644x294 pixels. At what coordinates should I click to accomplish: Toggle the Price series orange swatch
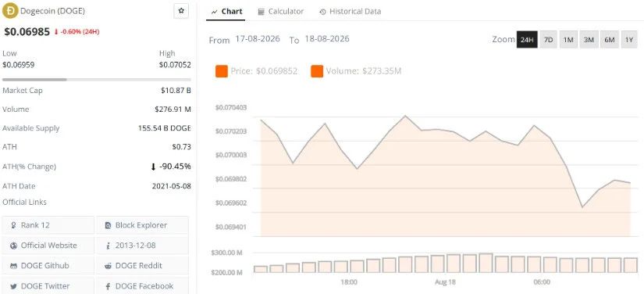222,71
